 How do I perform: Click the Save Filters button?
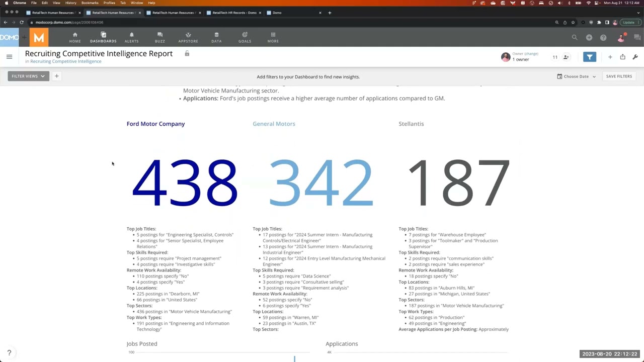coord(619,76)
